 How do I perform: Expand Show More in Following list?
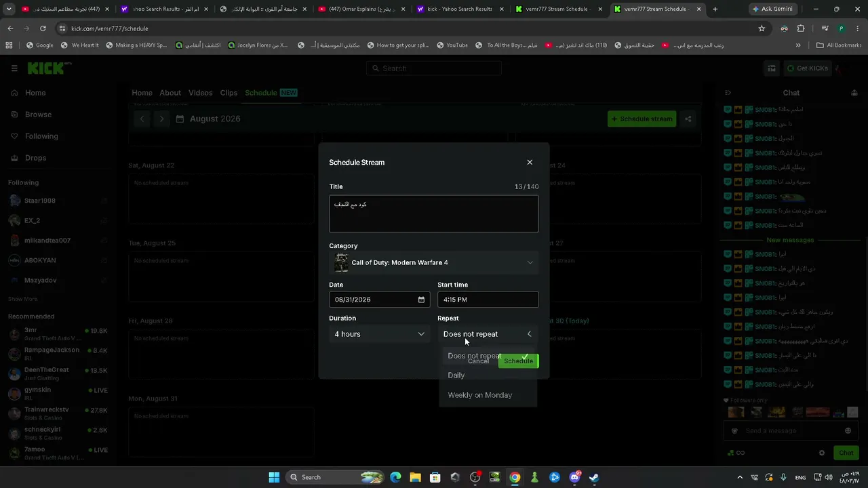pos(23,299)
